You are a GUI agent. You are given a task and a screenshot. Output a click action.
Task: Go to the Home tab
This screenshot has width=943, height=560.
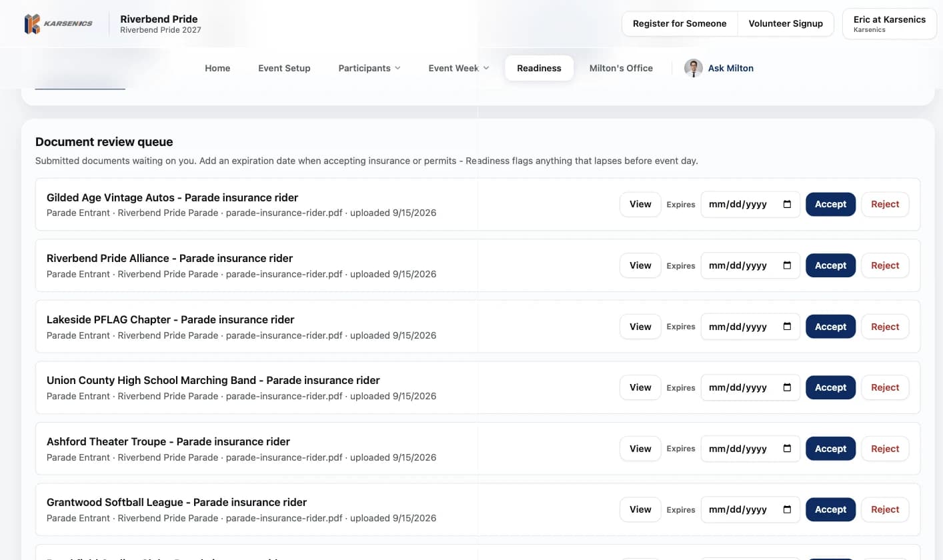point(217,68)
